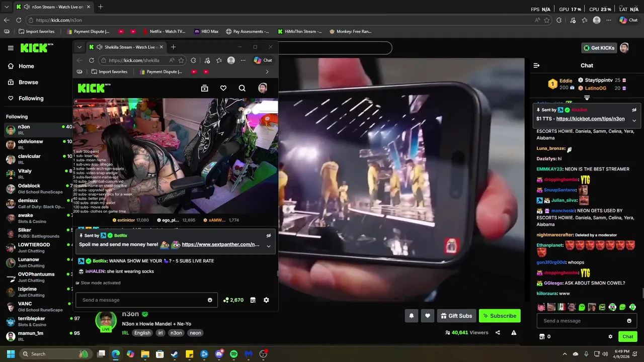Open n3on chat settings gear
The width and height of the screenshot is (644, 362).
point(610,337)
